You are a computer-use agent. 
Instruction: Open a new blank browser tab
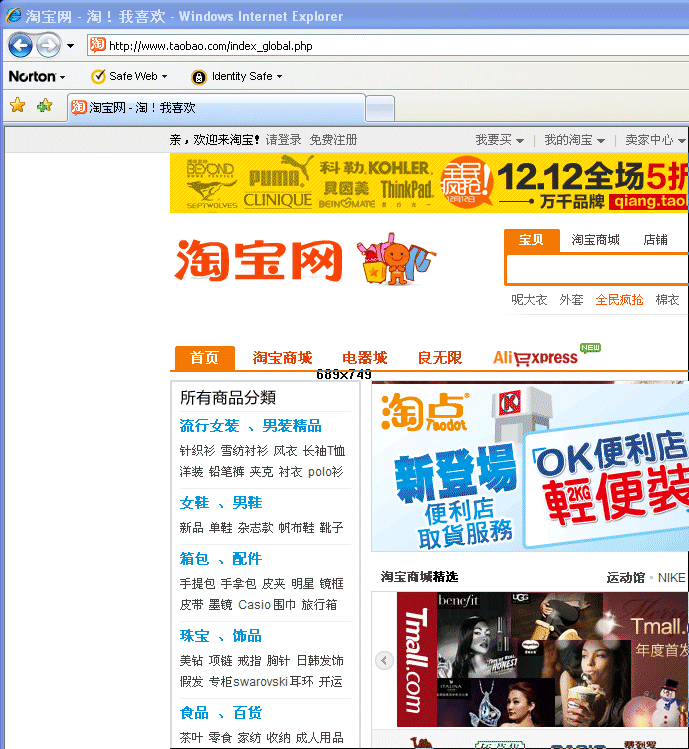pos(380,107)
